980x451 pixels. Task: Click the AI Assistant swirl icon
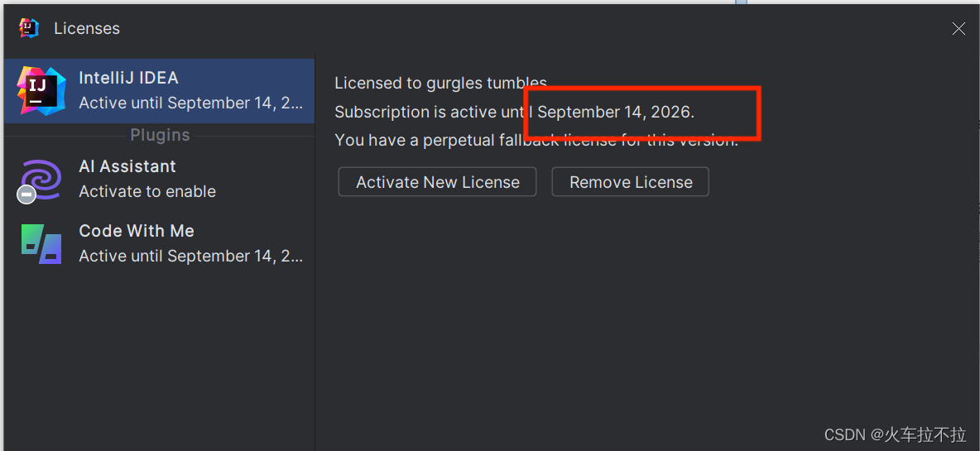(41, 179)
